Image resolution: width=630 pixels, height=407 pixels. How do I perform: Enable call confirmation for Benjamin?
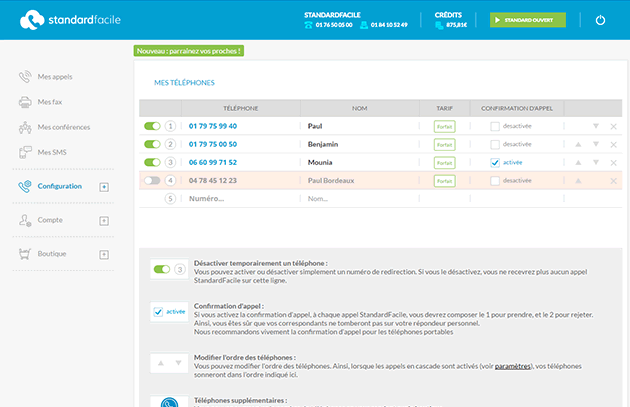(495, 145)
